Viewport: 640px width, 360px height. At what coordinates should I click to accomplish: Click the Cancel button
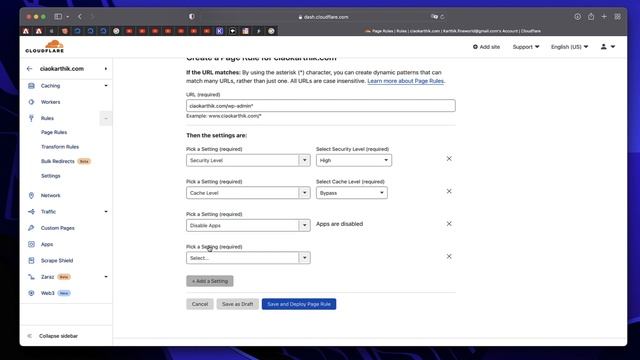point(200,304)
